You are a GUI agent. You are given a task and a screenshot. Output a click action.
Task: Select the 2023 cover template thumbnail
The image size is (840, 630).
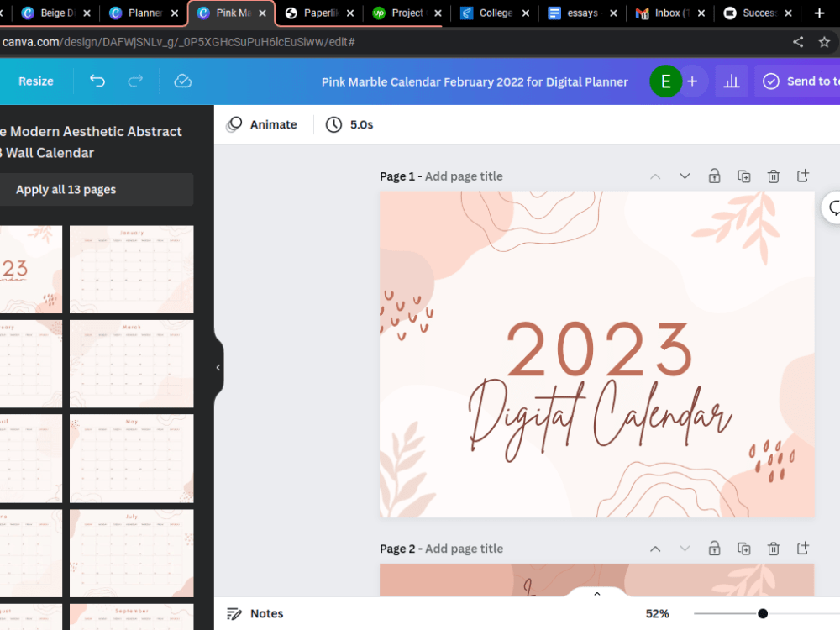pyautogui.click(x=31, y=269)
